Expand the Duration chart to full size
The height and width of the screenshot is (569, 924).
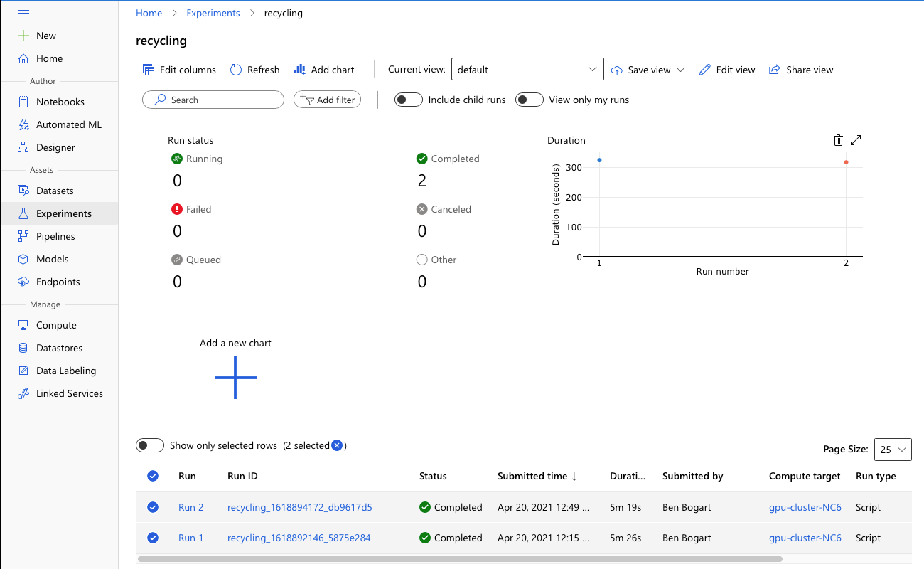pos(856,140)
